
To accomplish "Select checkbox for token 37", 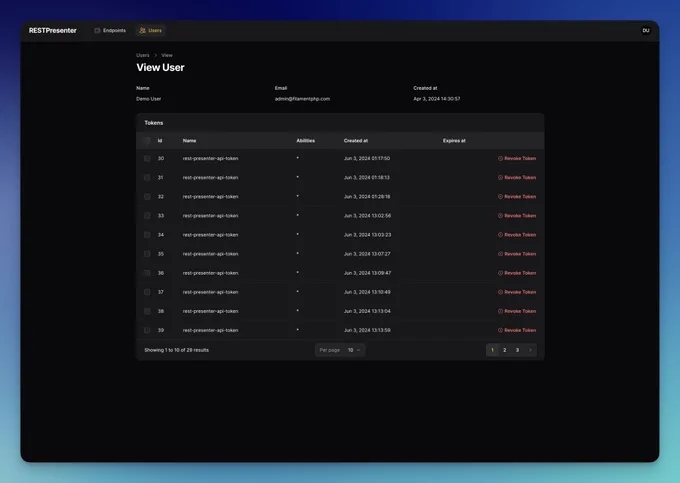I will [147, 292].
